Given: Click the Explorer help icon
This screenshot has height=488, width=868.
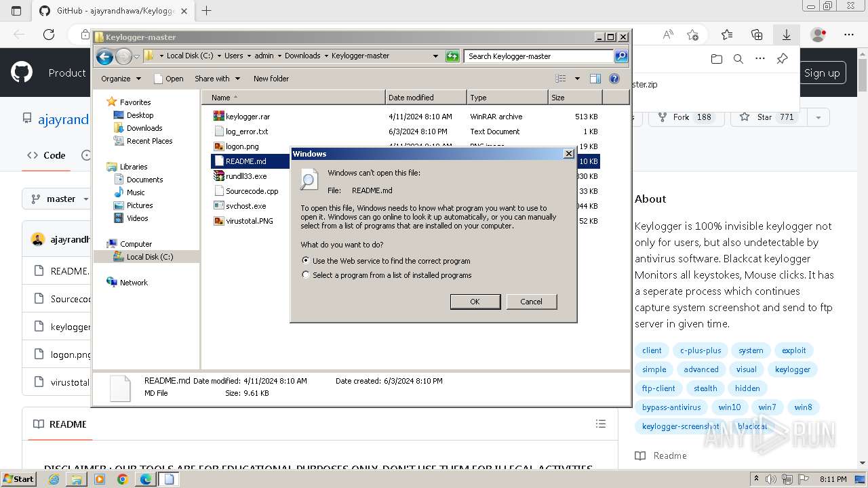Looking at the screenshot, I should 614,79.
